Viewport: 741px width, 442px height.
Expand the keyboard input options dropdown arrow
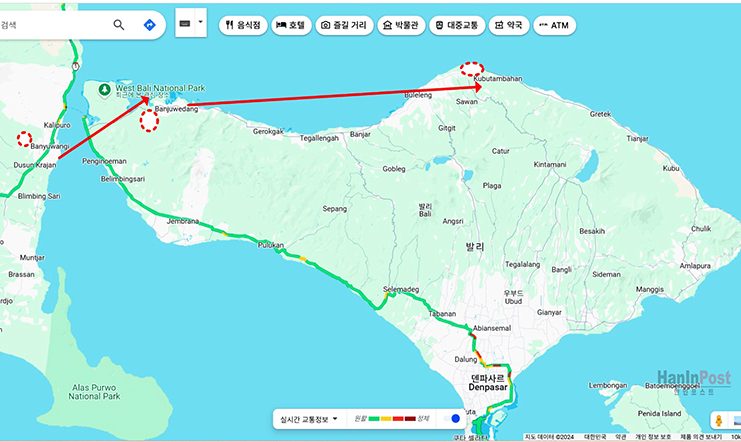pyautogui.click(x=200, y=22)
